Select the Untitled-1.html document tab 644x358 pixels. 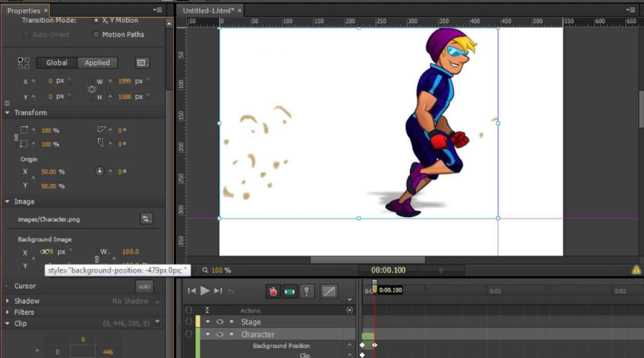pos(208,11)
